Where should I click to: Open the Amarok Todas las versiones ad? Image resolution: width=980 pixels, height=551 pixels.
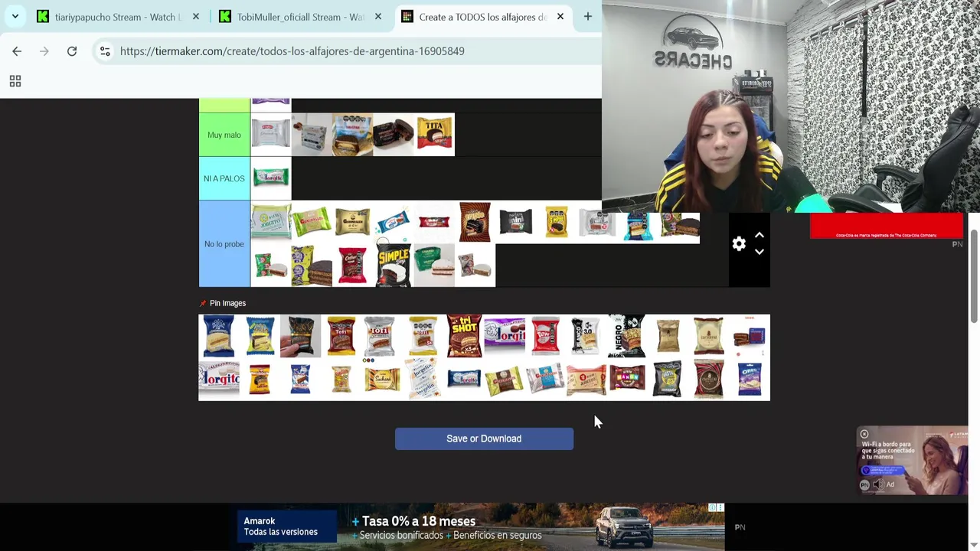[287, 527]
